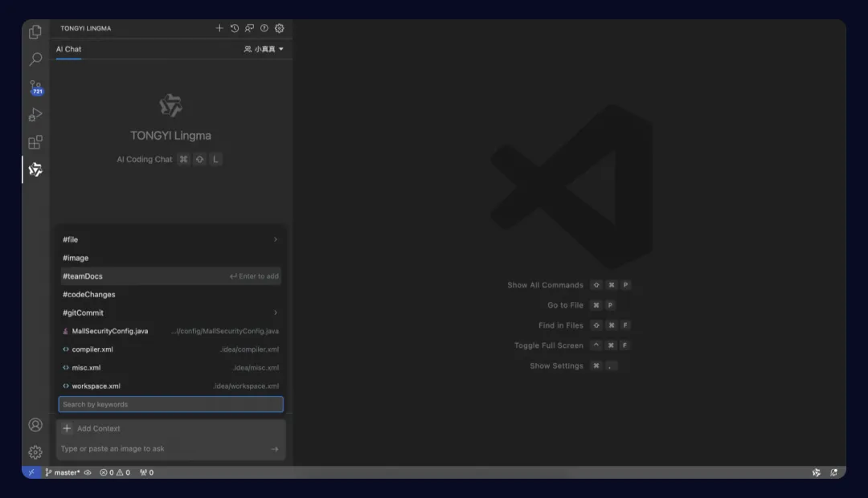Focus the Search by keywords field
Screen dimensions: 868x498
point(170,405)
